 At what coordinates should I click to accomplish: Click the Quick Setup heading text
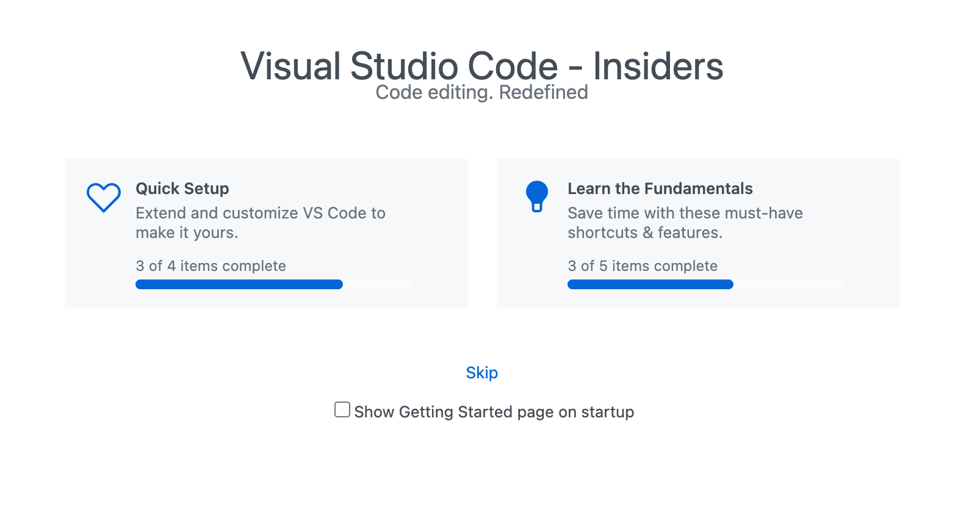[x=182, y=189]
